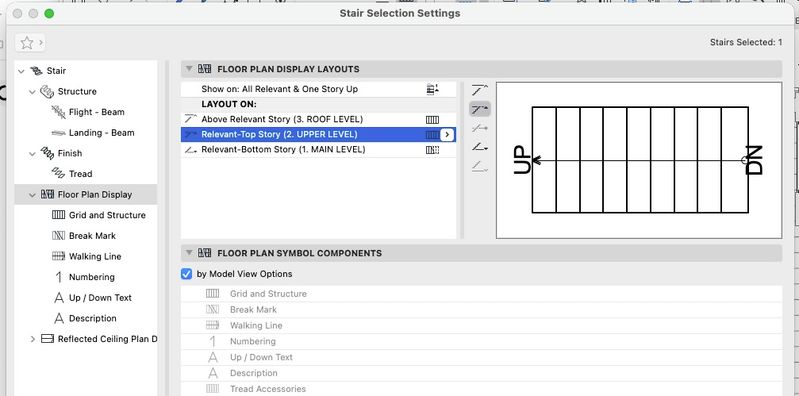Open Grid and Structure tree page

coord(107,216)
